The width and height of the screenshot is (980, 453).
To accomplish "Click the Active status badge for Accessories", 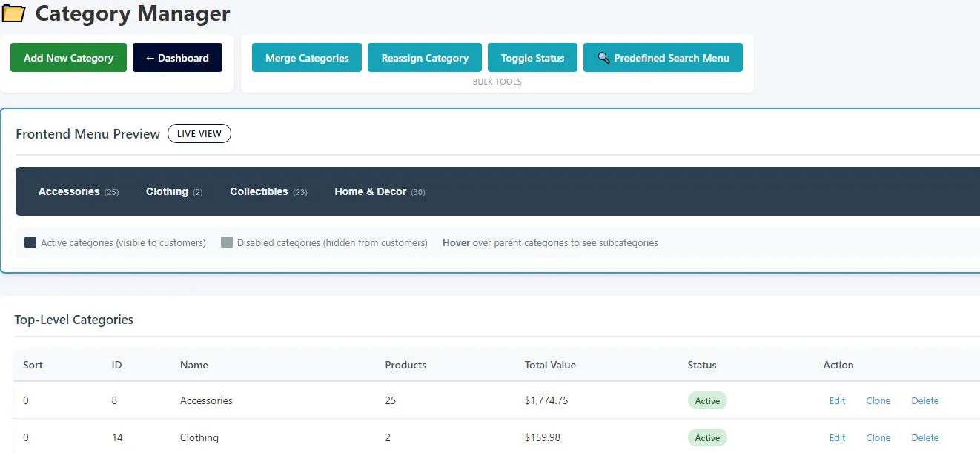I will 707,400.
